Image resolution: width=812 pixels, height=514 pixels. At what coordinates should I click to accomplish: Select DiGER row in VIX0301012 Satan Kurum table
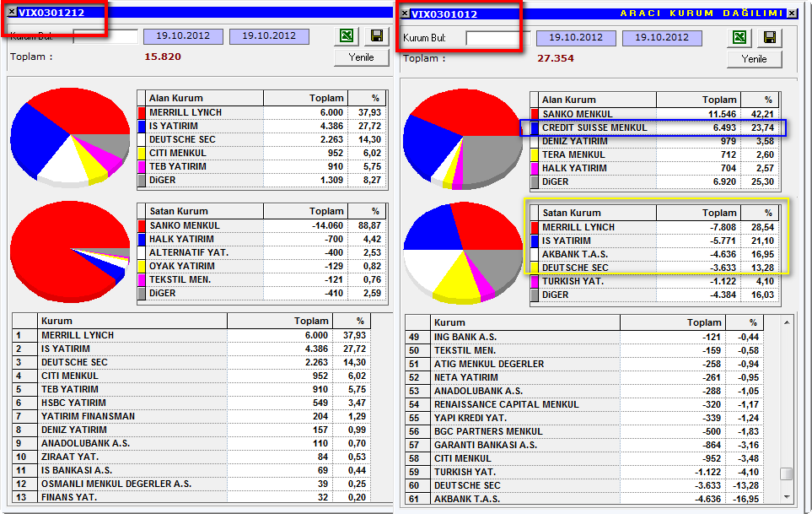coord(654,295)
